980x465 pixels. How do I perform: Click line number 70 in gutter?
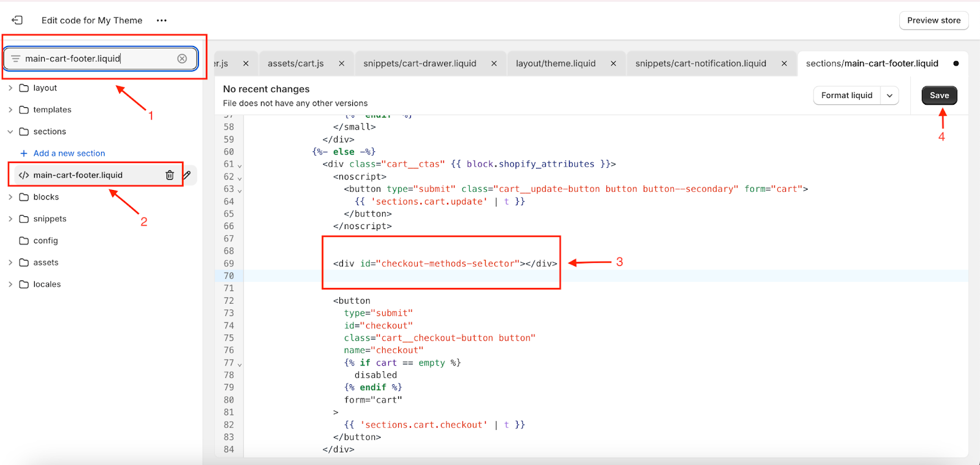[228, 276]
